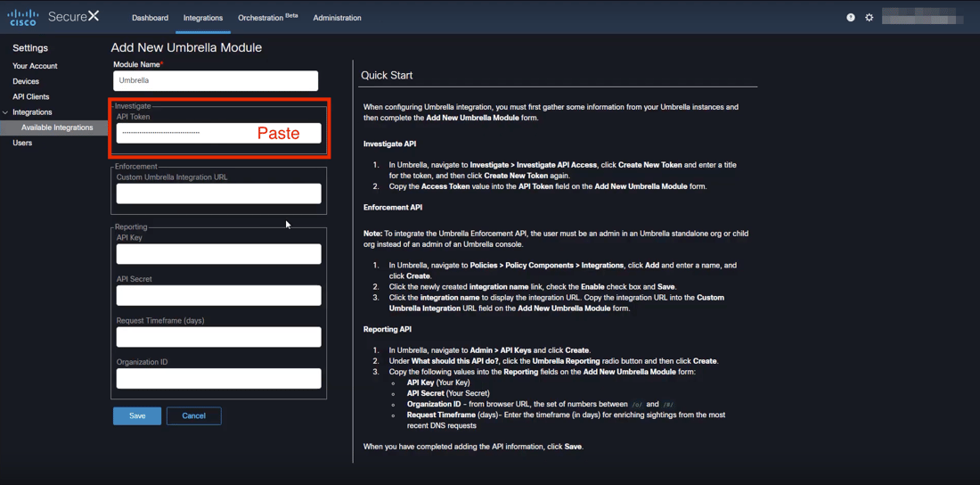This screenshot has width=980, height=485.
Task: Collapse the Integrations chevron in sidebar
Action: (x=5, y=112)
